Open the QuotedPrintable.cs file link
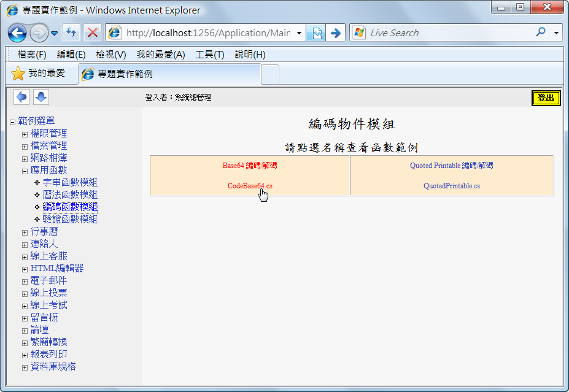569x392 pixels. coord(452,186)
